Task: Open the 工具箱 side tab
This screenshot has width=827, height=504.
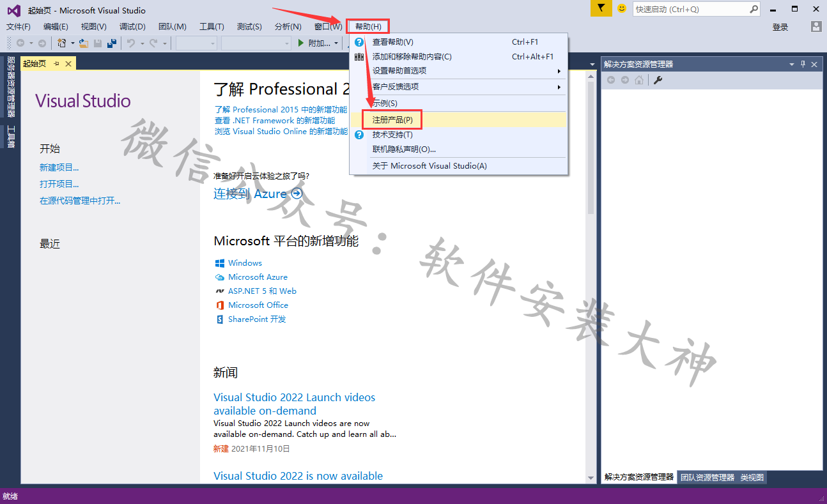Action: pyautogui.click(x=11, y=136)
